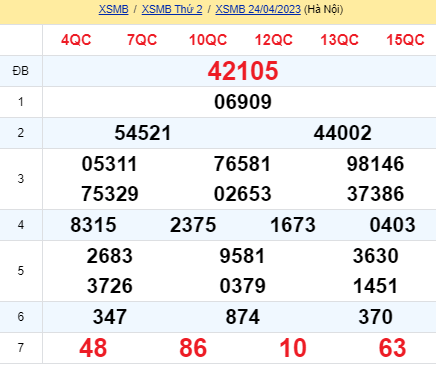Click the (Hà Nội) text
The image size is (436, 365).
click(323, 9)
